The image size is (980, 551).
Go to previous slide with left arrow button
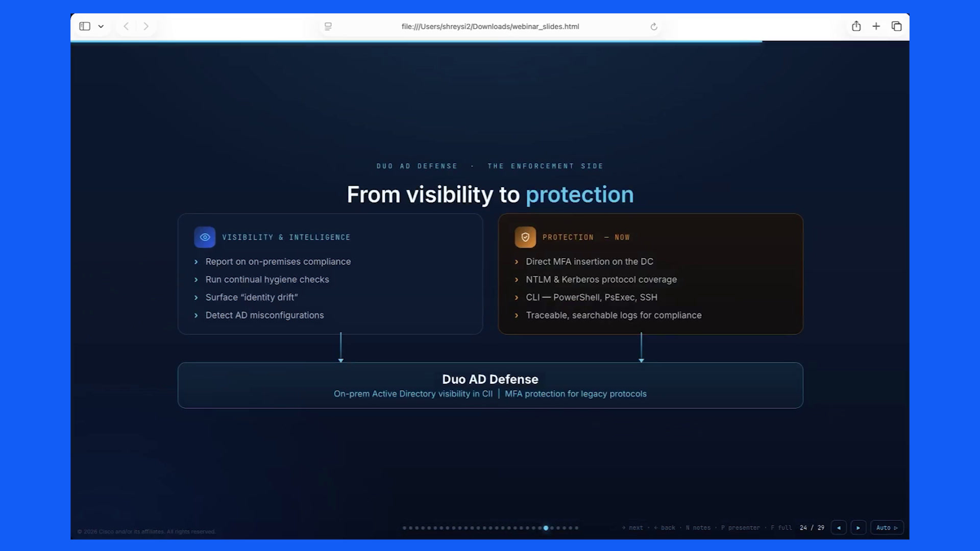(x=839, y=528)
